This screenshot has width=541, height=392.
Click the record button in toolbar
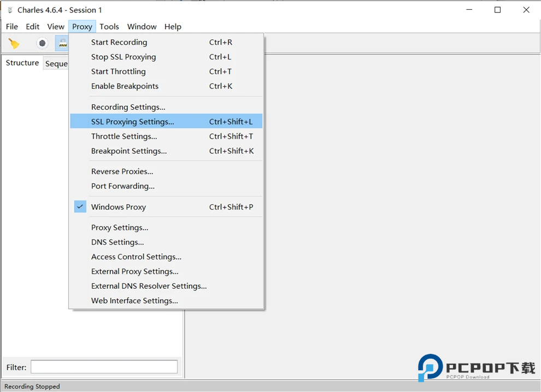(42, 43)
